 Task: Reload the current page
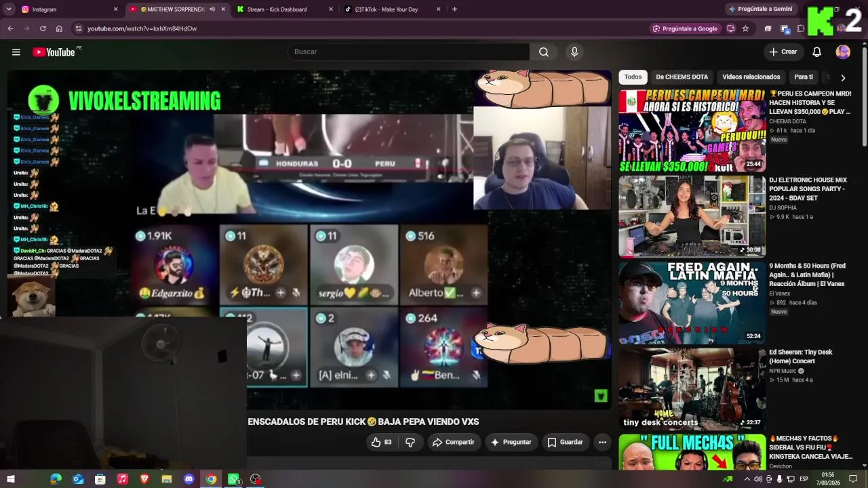point(43,28)
